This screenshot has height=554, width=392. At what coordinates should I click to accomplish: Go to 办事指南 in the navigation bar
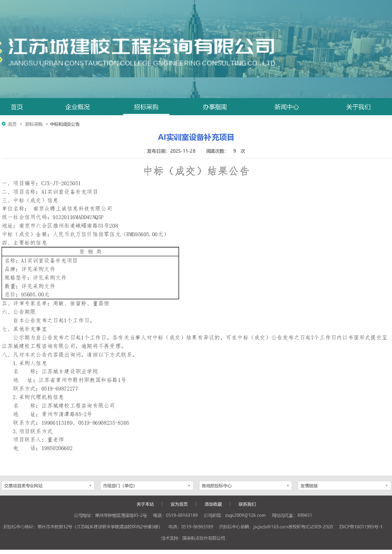click(x=215, y=107)
